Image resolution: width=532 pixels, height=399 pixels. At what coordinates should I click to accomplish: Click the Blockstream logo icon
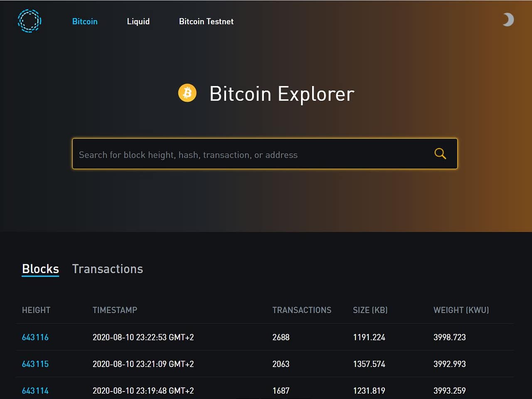click(30, 21)
